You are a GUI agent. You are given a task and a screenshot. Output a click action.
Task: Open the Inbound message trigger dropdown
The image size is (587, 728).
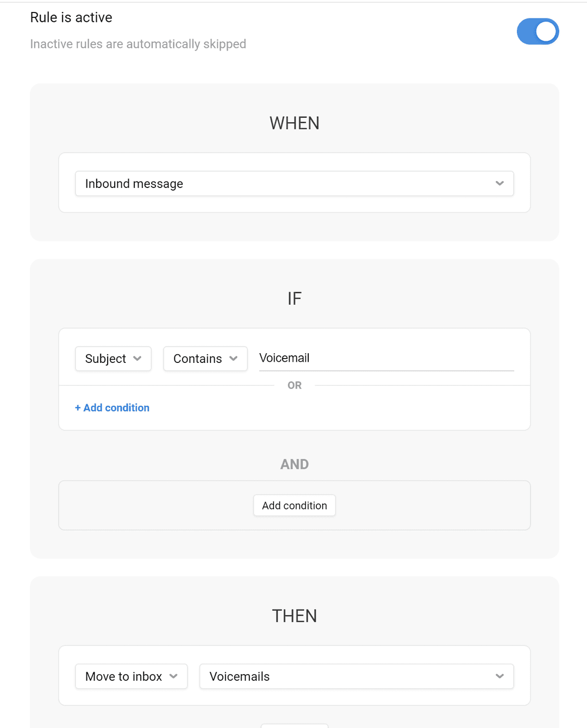click(x=294, y=184)
